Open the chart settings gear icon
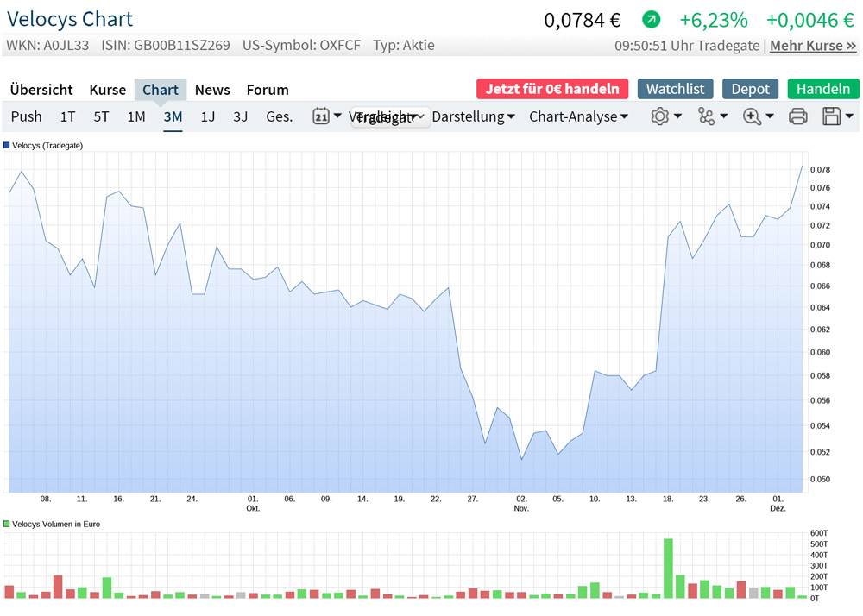This screenshot has width=863, height=616. pyautogui.click(x=659, y=116)
